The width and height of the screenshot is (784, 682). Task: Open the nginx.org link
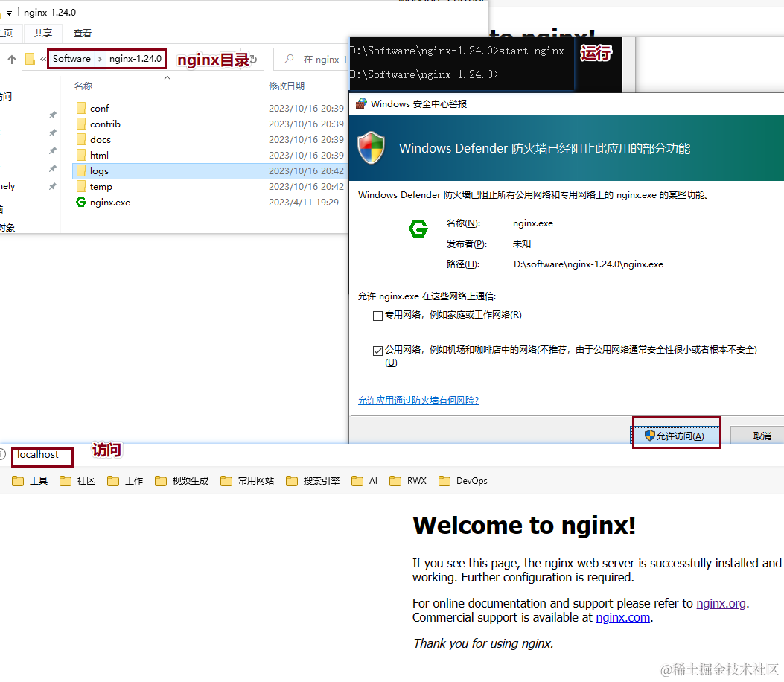coord(721,603)
